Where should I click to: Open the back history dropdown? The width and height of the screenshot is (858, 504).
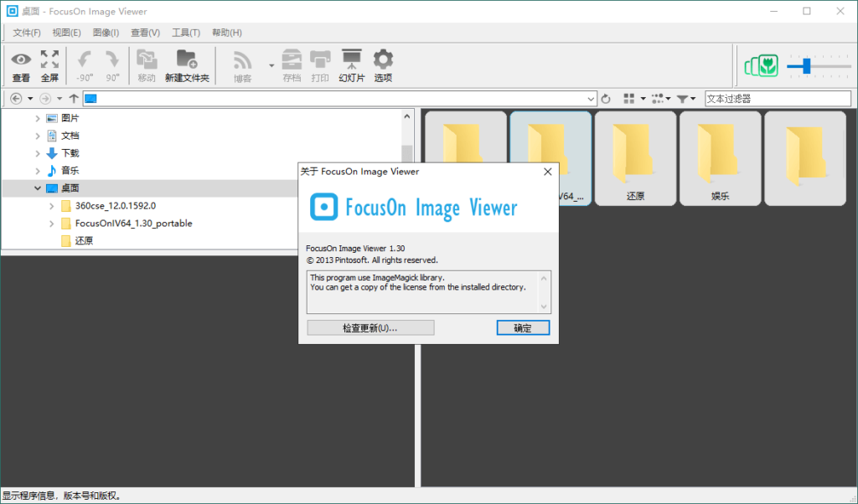[x=30, y=99]
